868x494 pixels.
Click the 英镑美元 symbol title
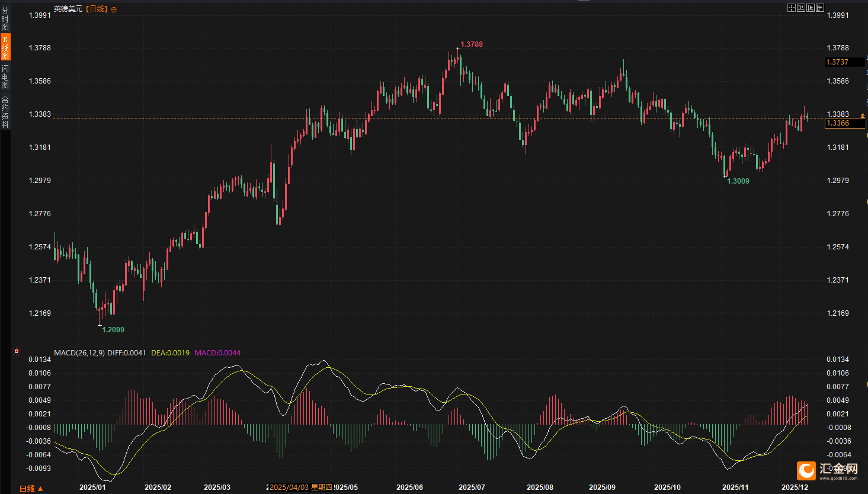pos(68,9)
